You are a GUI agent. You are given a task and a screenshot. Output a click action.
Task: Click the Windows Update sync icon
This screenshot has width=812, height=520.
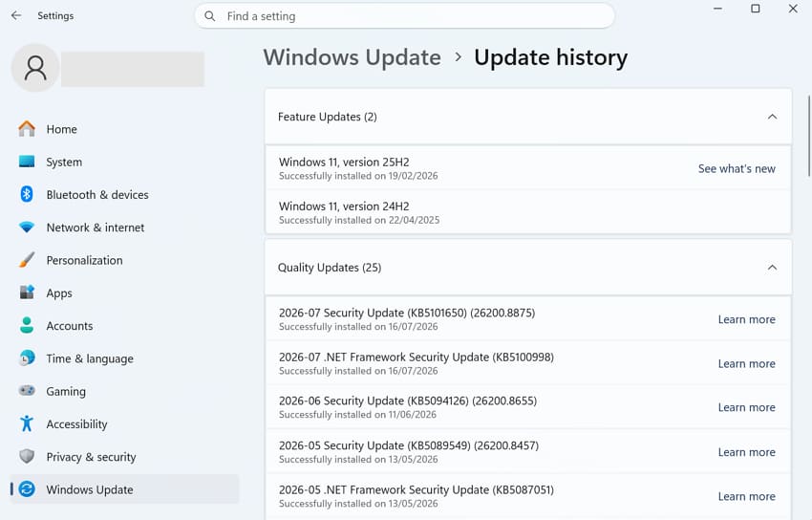tap(27, 488)
